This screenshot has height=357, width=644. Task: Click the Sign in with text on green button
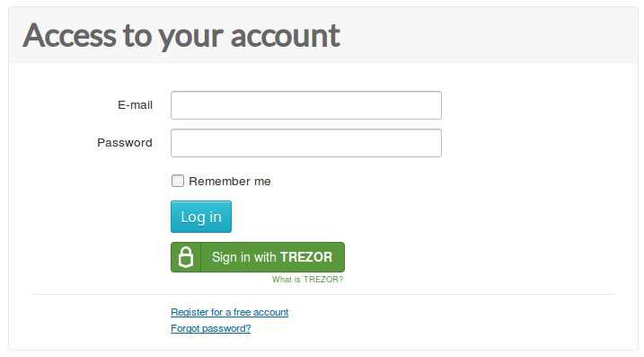click(244, 257)
